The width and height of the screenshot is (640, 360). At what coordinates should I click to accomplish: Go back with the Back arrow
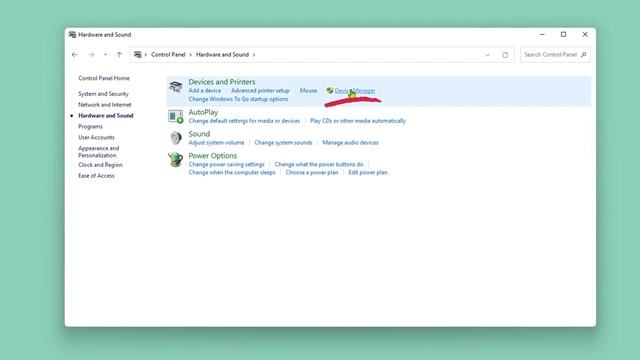click(75, 55)
